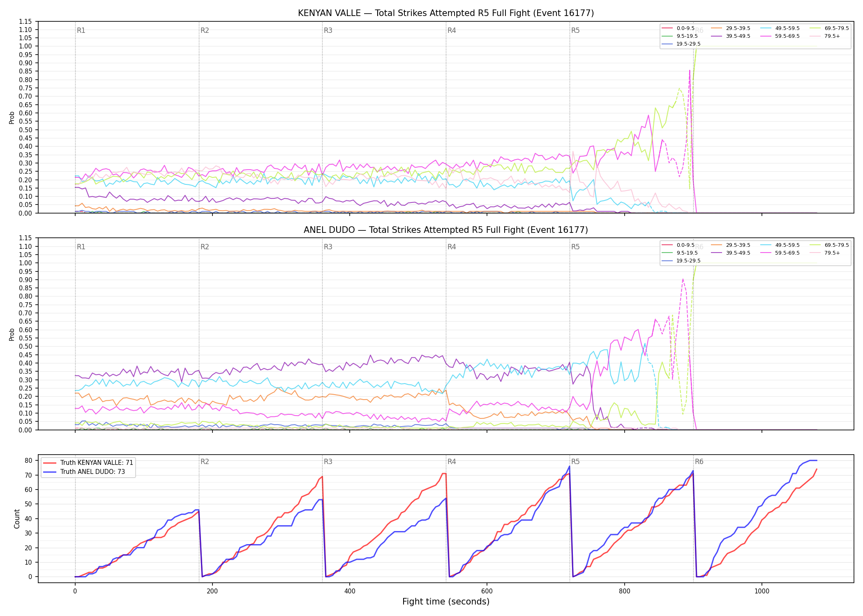Screen dimensions: 863x616
Task: Click x-axis tick label '200'
Action: click(x=212, y=591)
